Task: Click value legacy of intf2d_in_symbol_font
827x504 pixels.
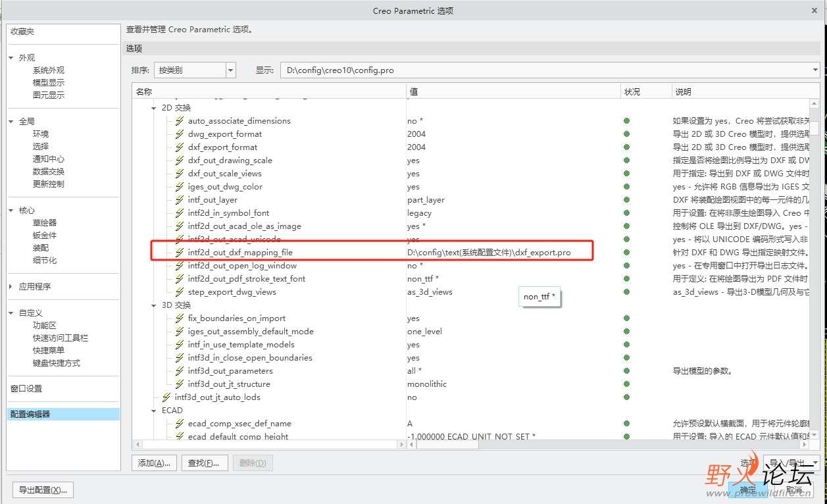Action: coord(419,213)
